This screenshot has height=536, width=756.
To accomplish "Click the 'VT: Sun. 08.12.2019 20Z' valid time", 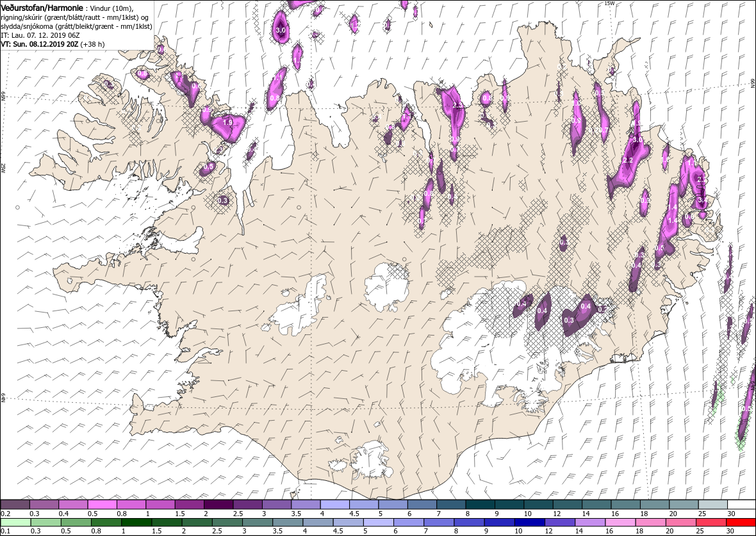I will click(40, 44).
